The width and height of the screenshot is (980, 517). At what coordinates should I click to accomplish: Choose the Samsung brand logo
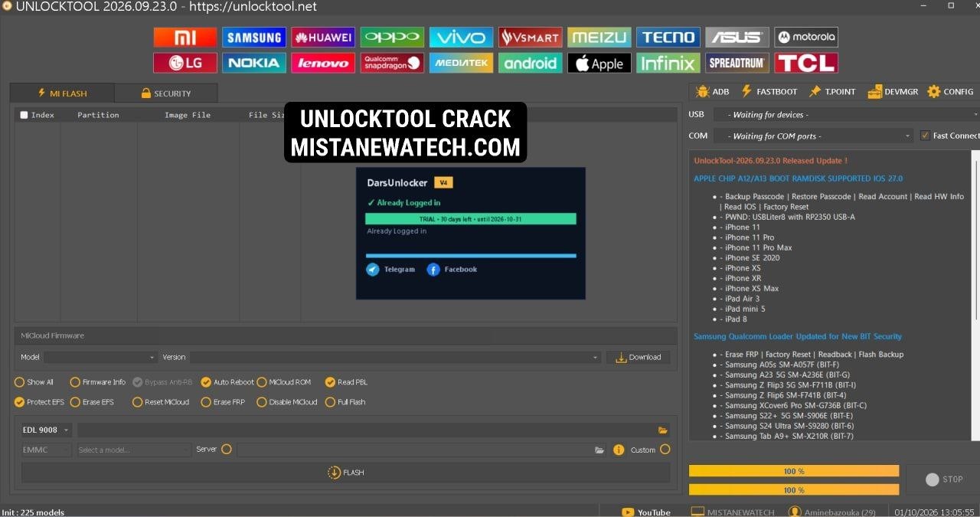pyautogui.click(x=254, y=37)
